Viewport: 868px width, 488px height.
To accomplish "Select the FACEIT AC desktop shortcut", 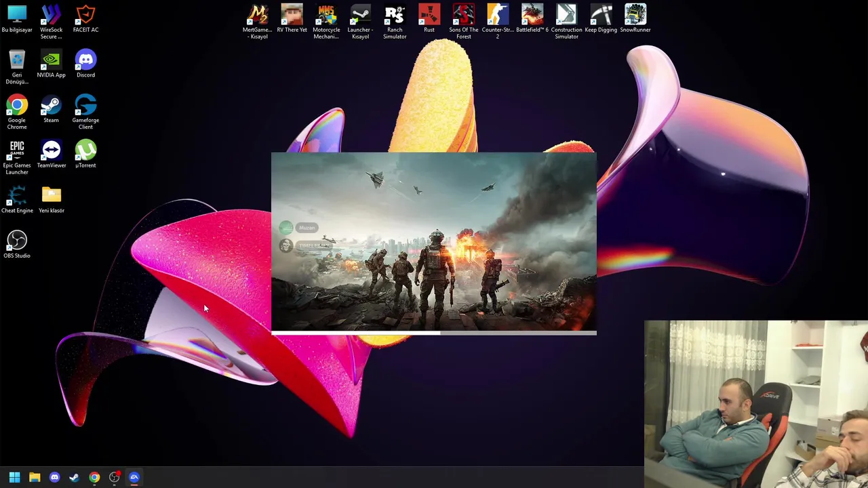I will [85, 19].
